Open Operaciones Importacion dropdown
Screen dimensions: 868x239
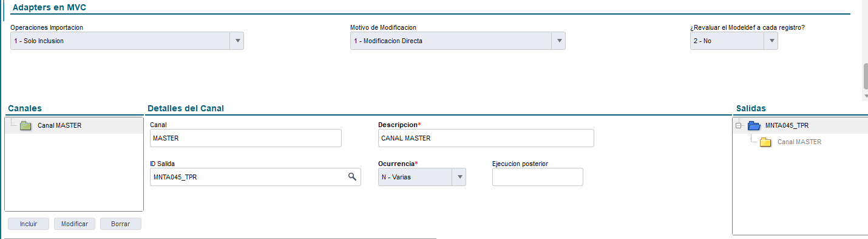point(238,41)
